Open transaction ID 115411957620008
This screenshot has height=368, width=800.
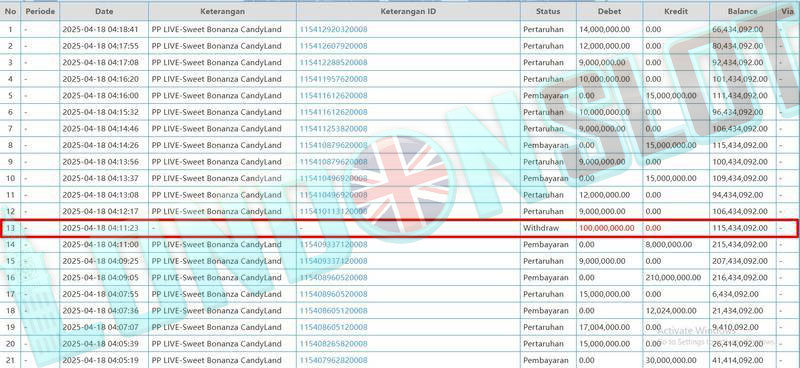[x=333, y=79]
